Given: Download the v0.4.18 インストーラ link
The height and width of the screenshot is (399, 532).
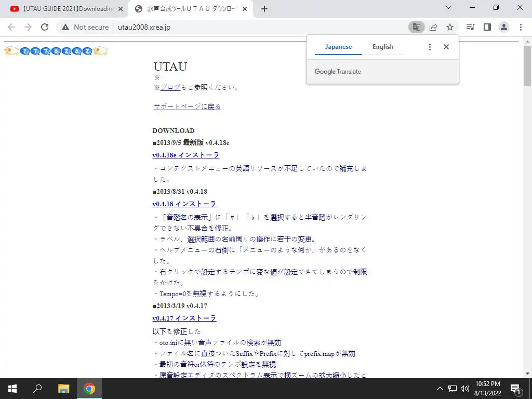Looking at the screenshot, I should point(184,204).
